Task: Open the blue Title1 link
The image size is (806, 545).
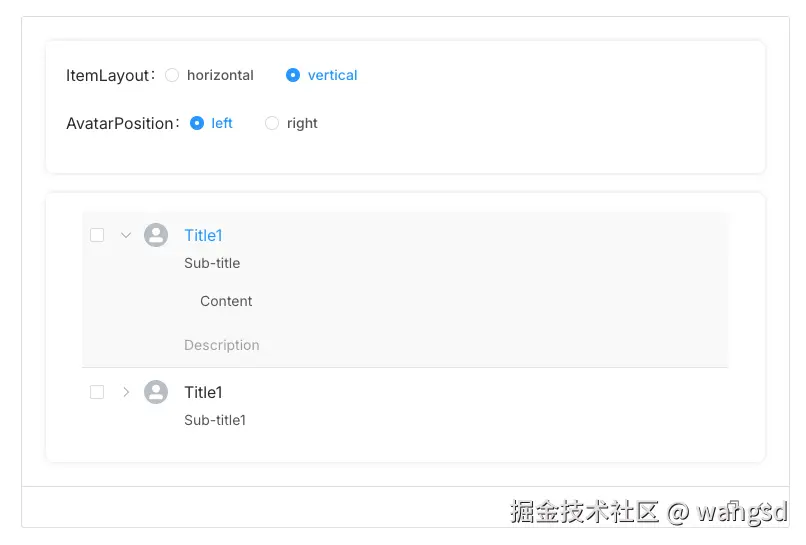Action: tap(203, 235)
